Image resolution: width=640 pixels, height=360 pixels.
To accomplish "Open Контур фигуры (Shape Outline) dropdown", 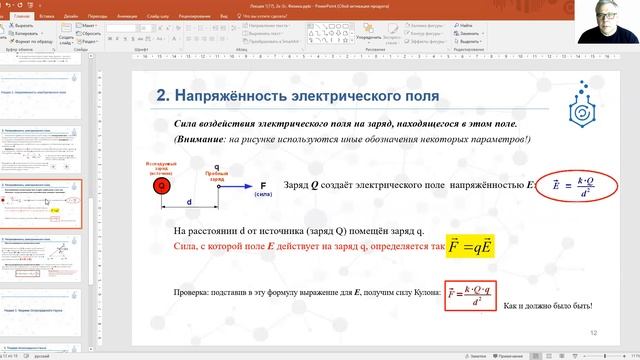I will tap(424, 33).
